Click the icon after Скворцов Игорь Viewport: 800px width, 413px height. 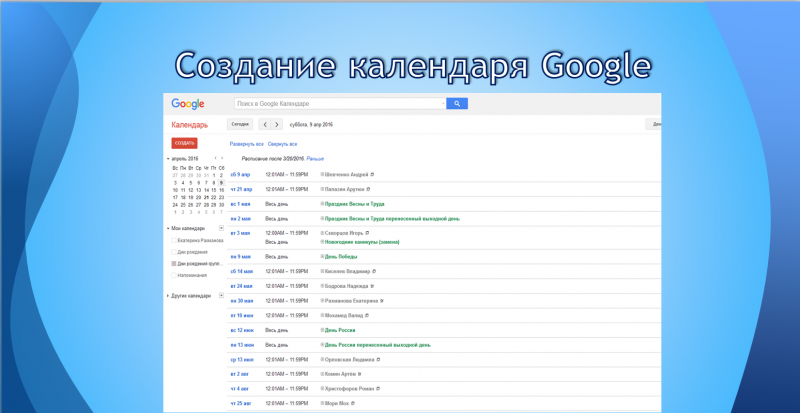click(367, 233)
